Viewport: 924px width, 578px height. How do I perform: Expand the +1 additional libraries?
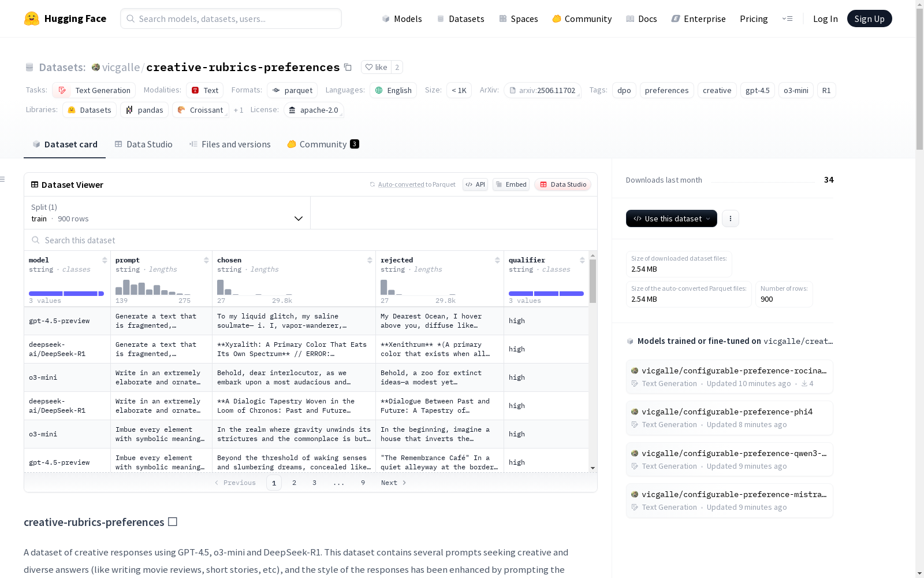(239, 110)
